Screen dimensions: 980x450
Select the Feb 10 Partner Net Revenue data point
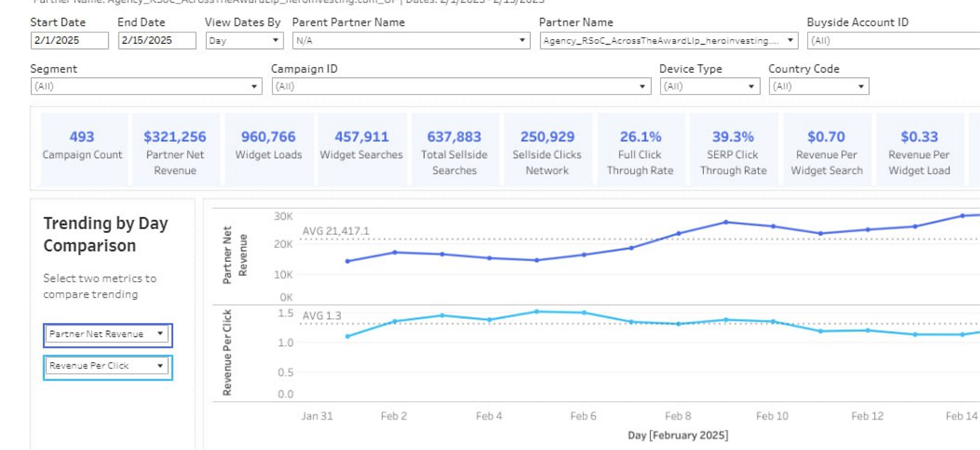[x=773, y=226]
